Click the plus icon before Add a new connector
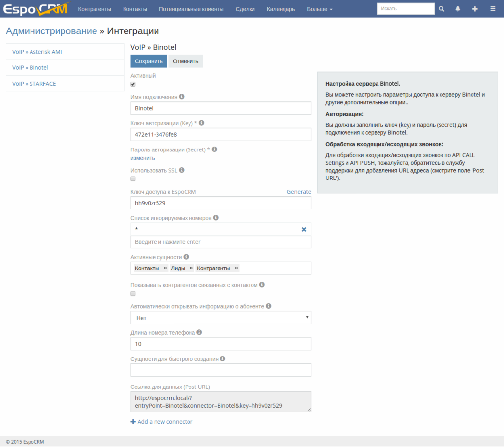 click(x=133, y=421)
